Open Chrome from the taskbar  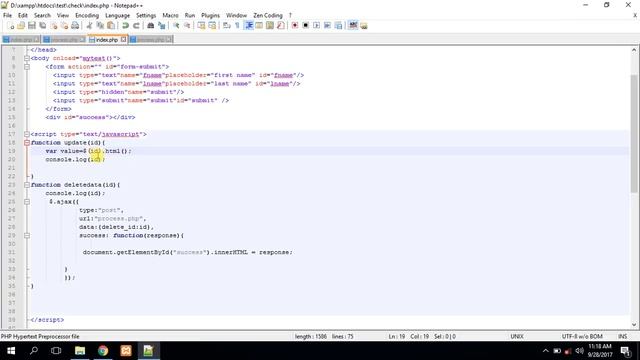click(x=103, y=351)
